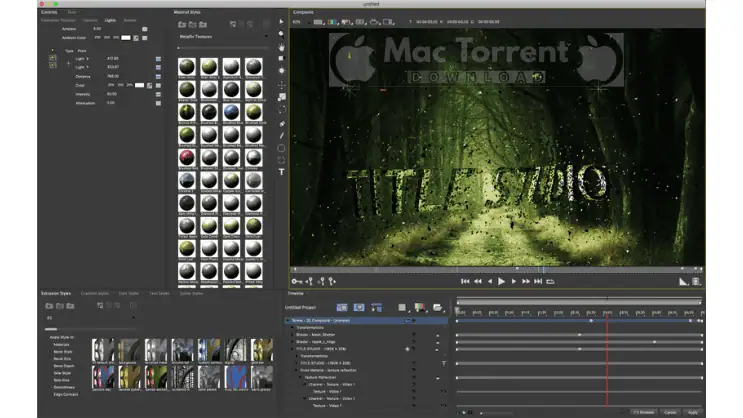This screenshot has width=743, height=418.
Task: Select the rectangle shape tool
Action: point(281,148)
